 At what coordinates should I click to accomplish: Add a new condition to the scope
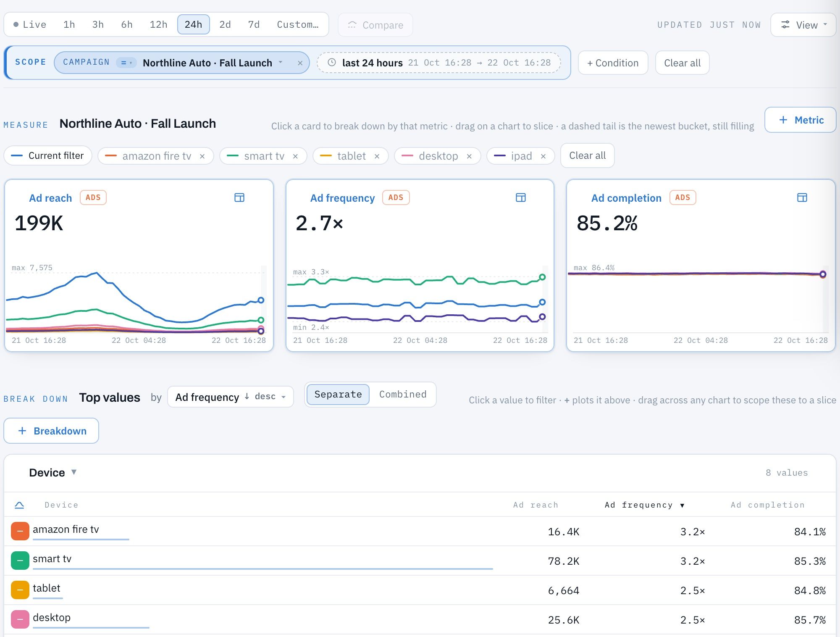pyautogui.click(x=613, y=63)
